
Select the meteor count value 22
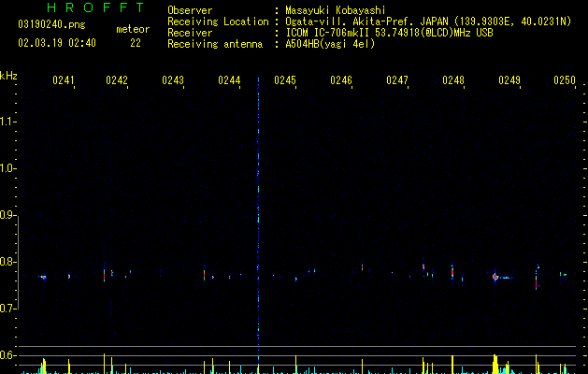click(136, 43)
